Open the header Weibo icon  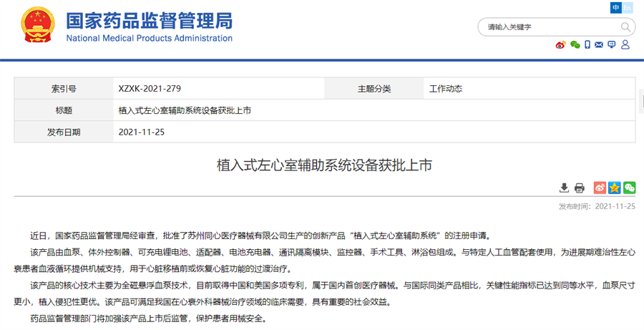(x=561, y=44)
